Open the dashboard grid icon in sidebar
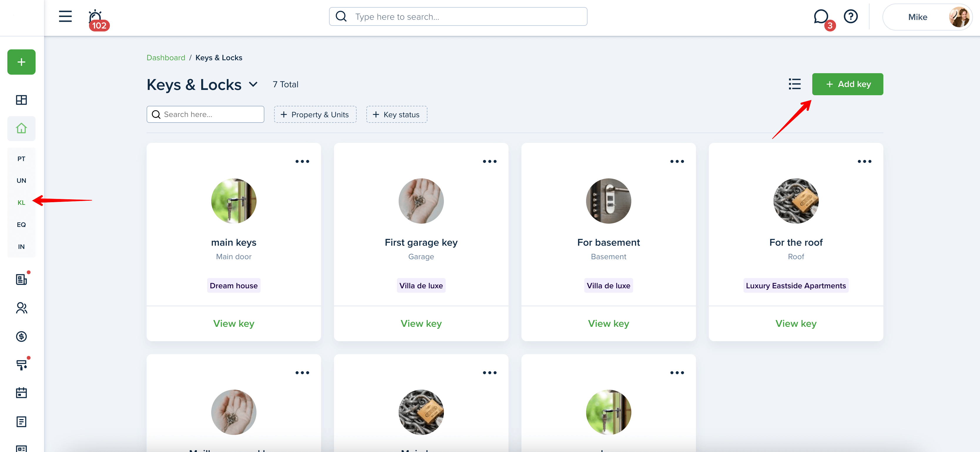 pos(21,100)
